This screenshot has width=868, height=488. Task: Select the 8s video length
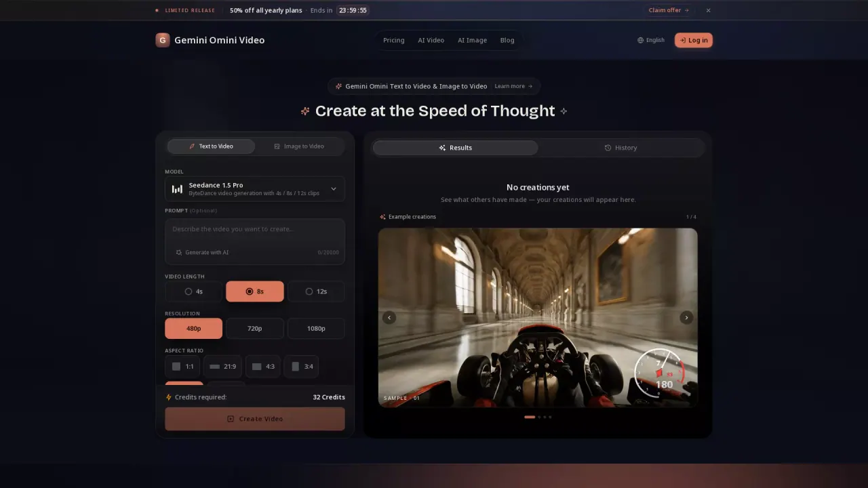pos(255,291)
